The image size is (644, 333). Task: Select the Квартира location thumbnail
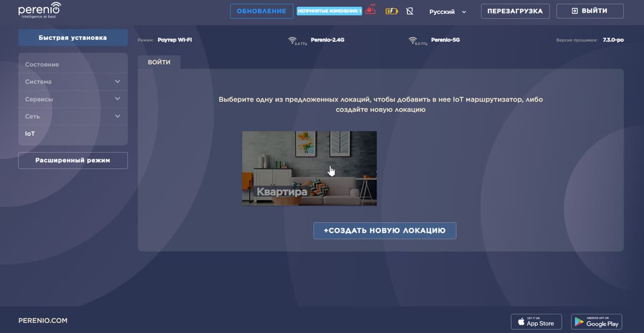coord(309,168)
